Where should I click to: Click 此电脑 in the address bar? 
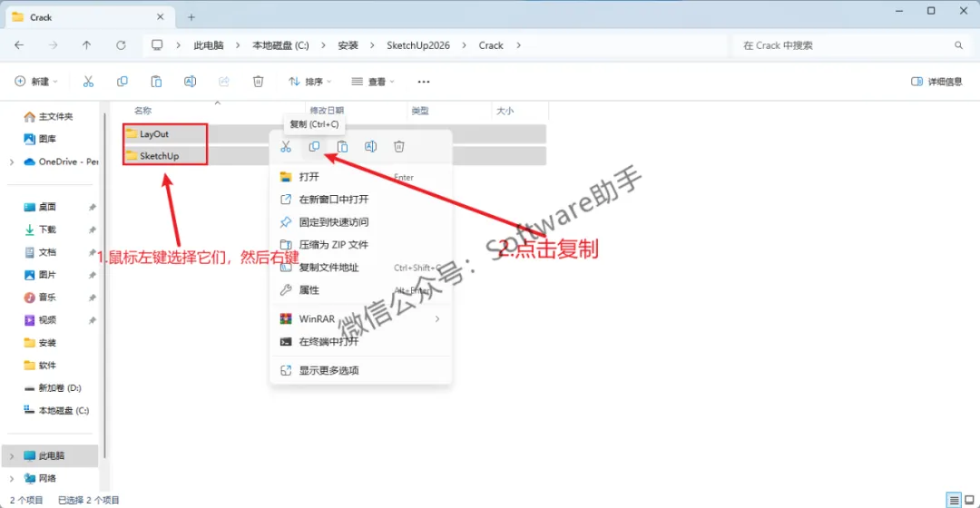pos(209,45)
